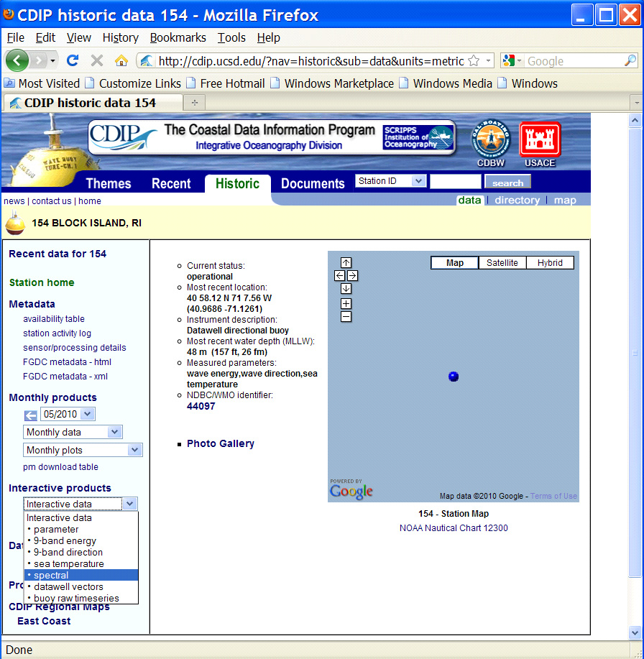The width and height of the screenshot is (644, 659).
Task: Open the History menu
Action: pos(120,38)
